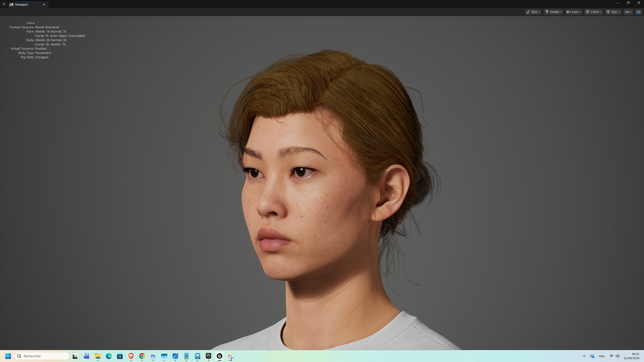Screen dimensions: 644x362
Task: Open Task View from the taskbar
Action: click(75, 356)
